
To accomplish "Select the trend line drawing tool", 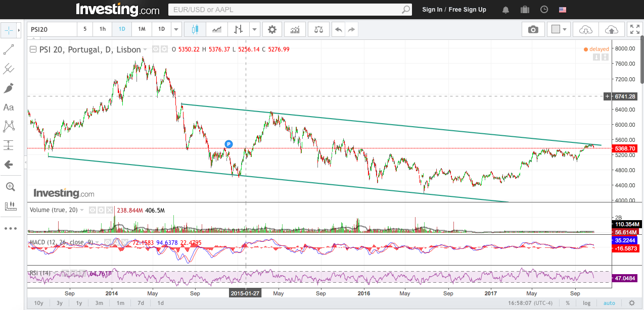I will click(x=9, y=49).
